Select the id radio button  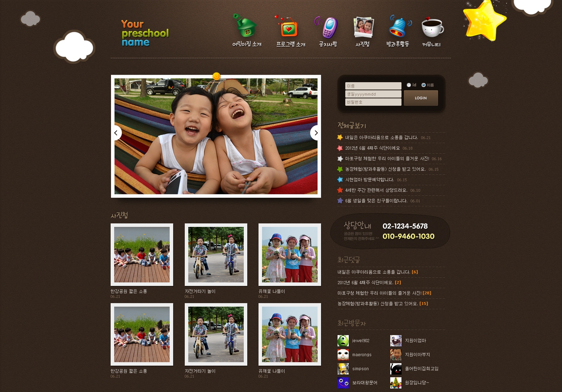pyautogui.click(x=409, y=85)
